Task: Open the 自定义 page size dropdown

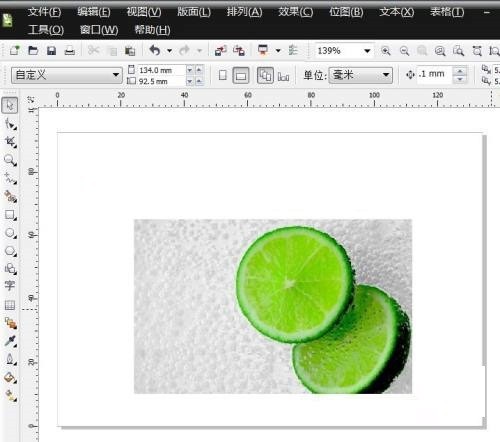Action: [x=66, y=75]
